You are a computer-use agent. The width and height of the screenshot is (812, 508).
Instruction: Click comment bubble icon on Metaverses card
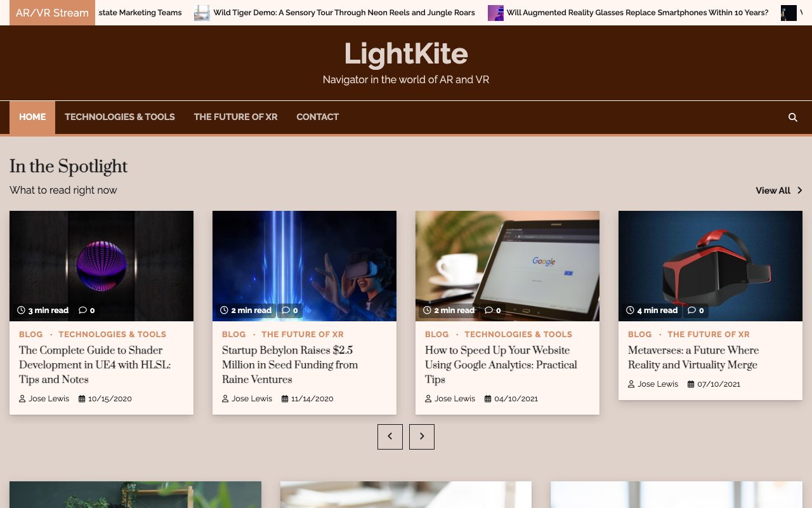tap(691, 311)
